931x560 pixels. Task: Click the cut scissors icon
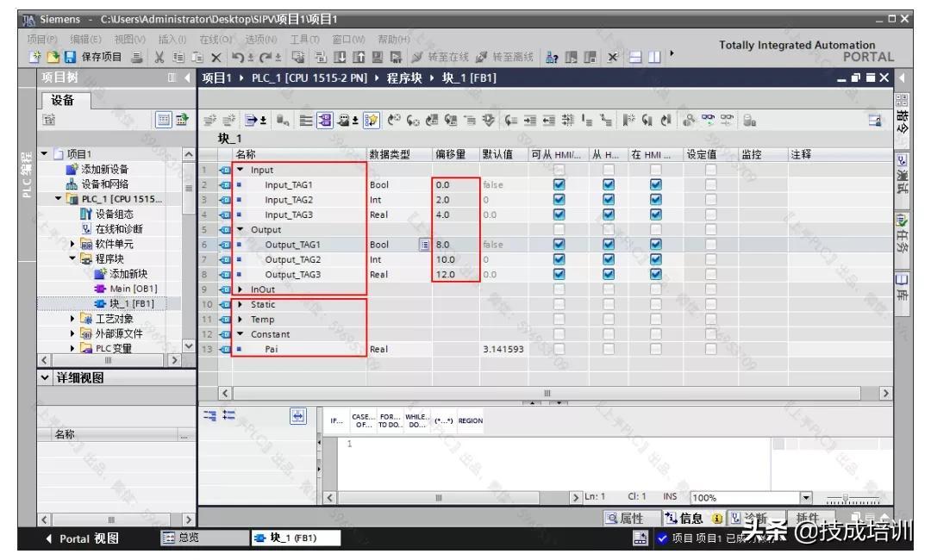coord(159,57)
